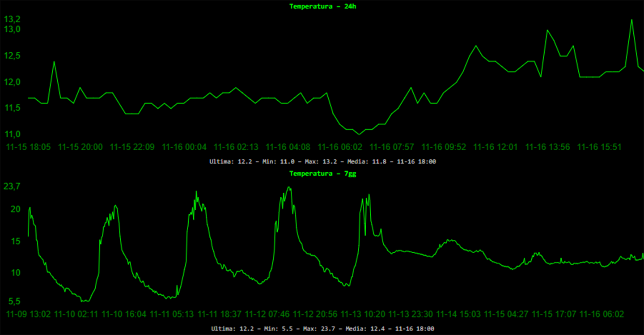This screenshot has height=335, width=644.
Task: Click the 'Temperatura - 24h' chart title
Action: click(x=322, y=6)
